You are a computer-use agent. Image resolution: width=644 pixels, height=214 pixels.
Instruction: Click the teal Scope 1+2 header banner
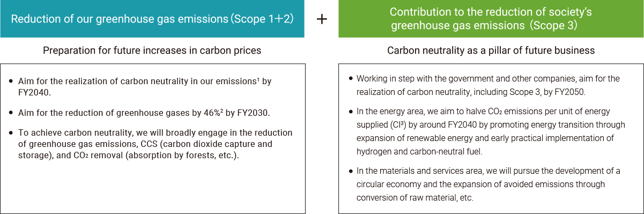click(x=152, y=19)
